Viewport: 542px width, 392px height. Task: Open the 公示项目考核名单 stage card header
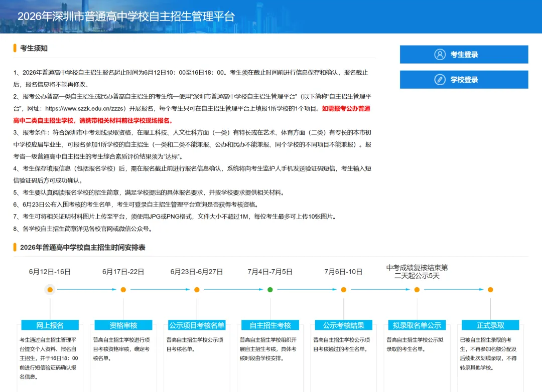point(197,325)
